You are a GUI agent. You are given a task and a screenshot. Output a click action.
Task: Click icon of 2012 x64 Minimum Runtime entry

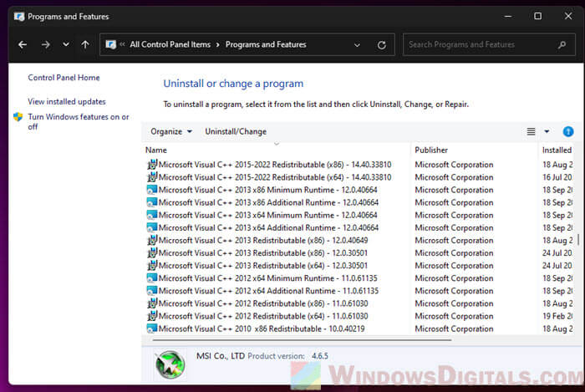(x=152, y=278)
